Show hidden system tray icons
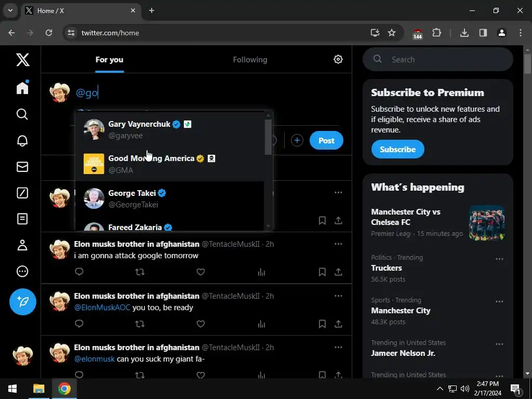 (440, 389)
